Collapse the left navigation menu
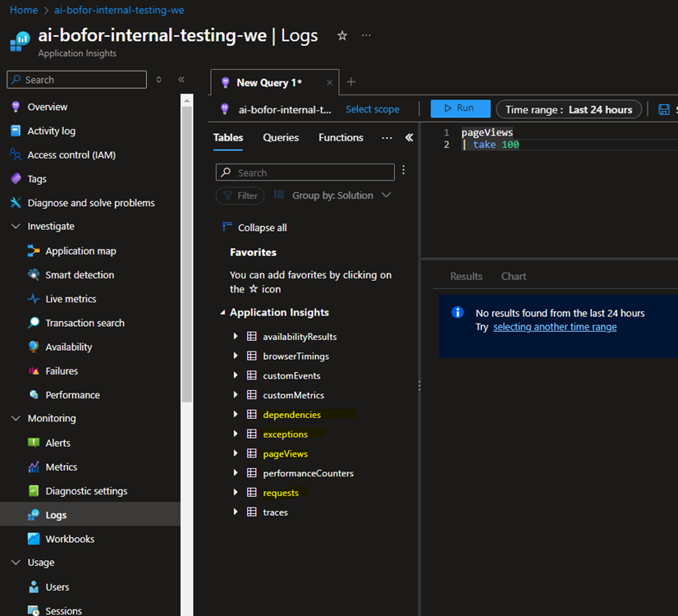678x616 pixels. pos(181,80)
